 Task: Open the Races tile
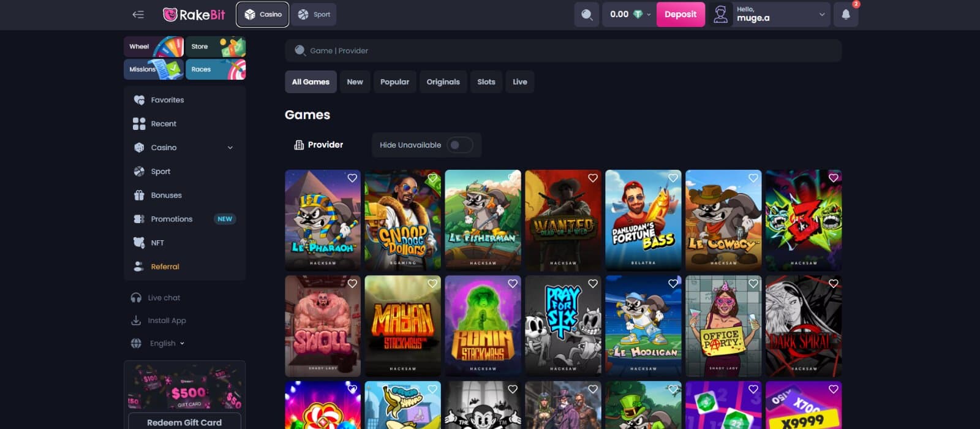[x=216, y=69]
